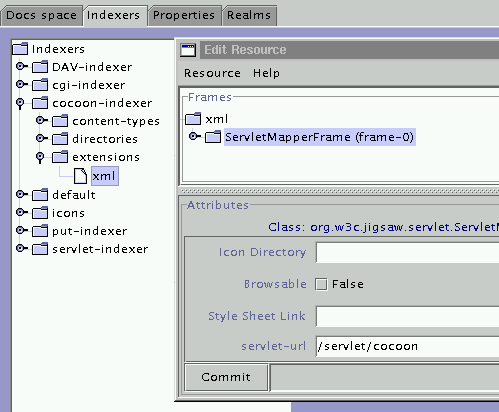The image size is (499, 412).
Task: Click the extensions folder icon
Action: click(x=60, y=157)
